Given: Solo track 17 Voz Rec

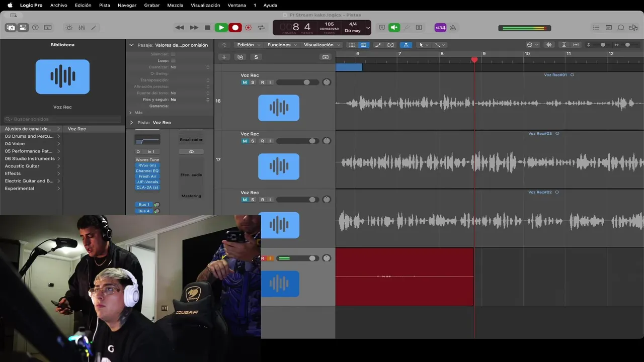Looking at the screenshot, I should coord(253,141).
